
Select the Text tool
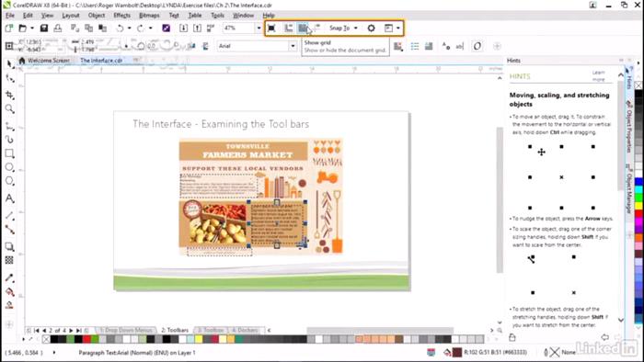click(x=9, y=198)
